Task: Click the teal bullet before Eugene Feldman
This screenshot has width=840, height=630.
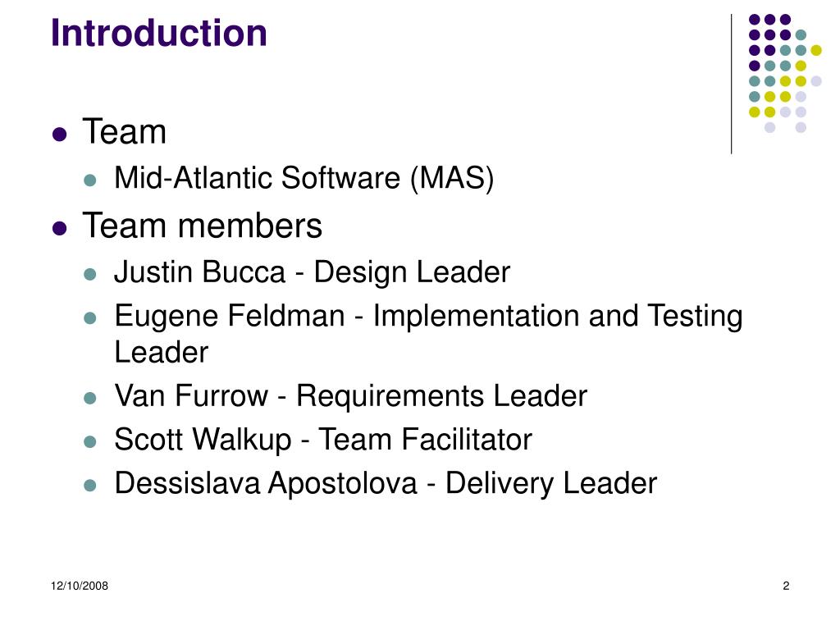Action: click(90, 318)
